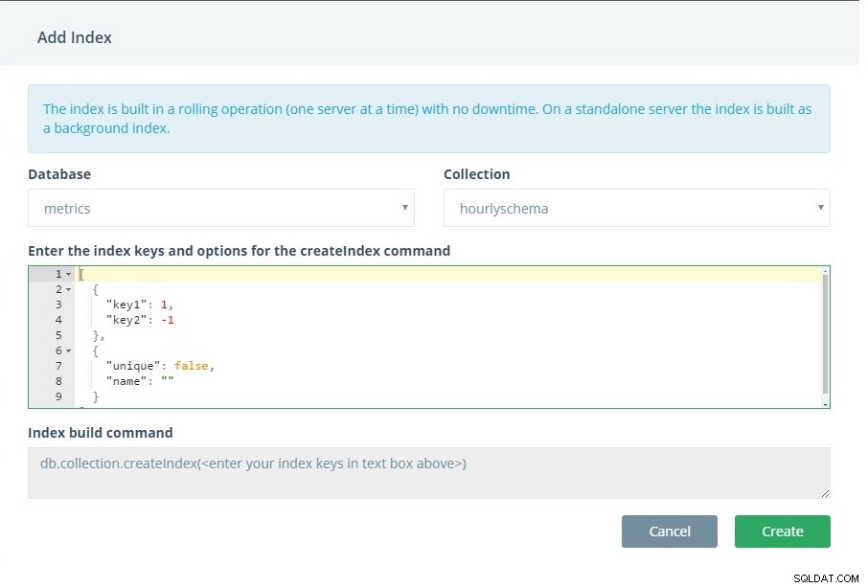Collapse the fold arrow on line 1
This screenshot has width=868, height=588.
[x=69, y=274]
